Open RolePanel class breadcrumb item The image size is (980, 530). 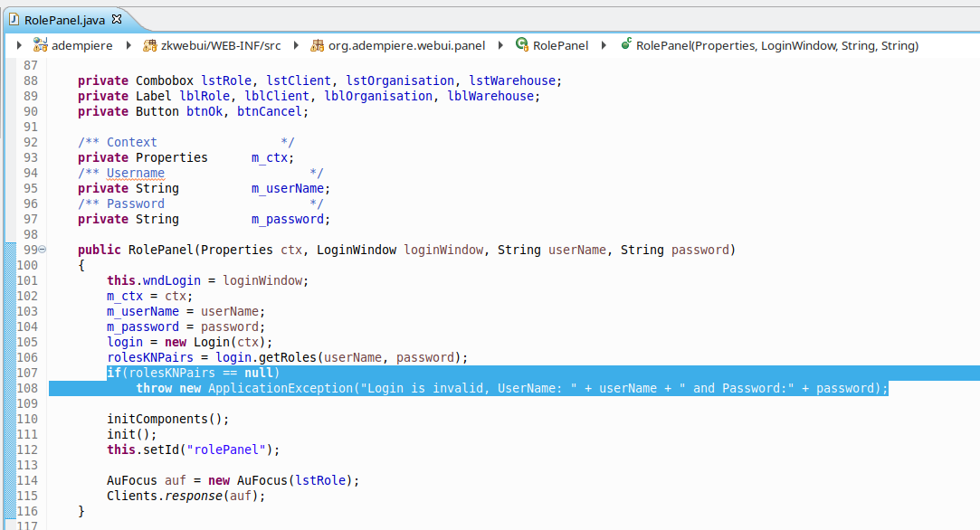561,45
